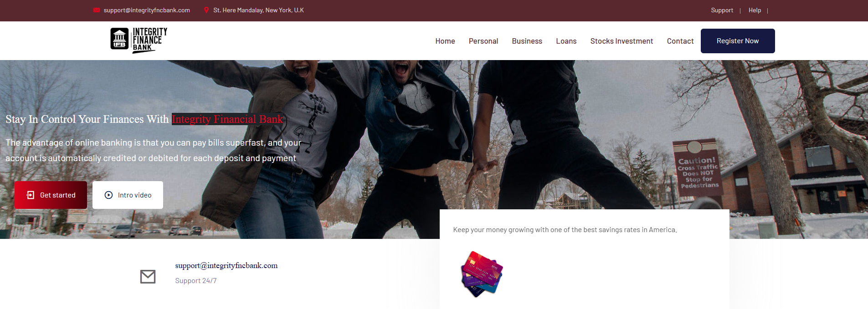Click the credit cards image
The height and width of the screenshot is (309, 868).
(482, 274)
